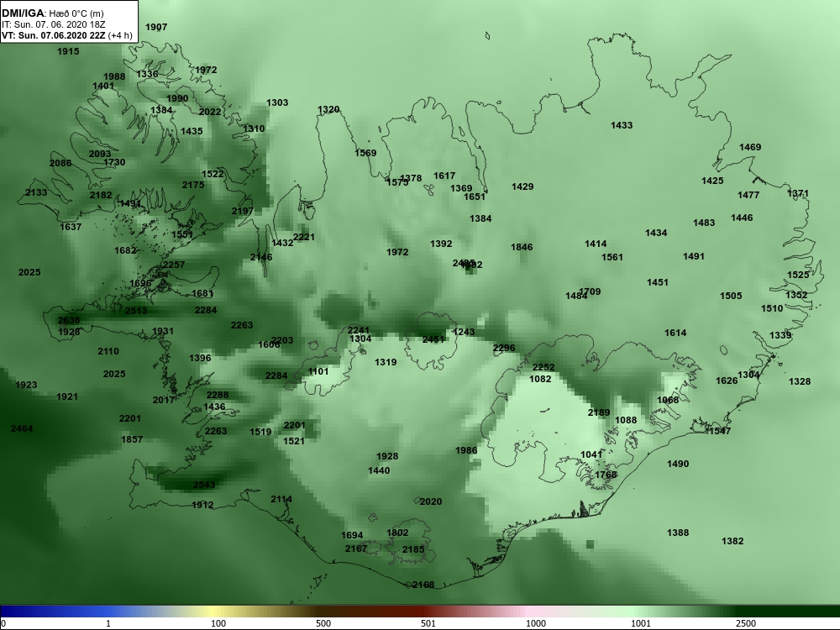Click the 1614 height value

tap(675, 333)
